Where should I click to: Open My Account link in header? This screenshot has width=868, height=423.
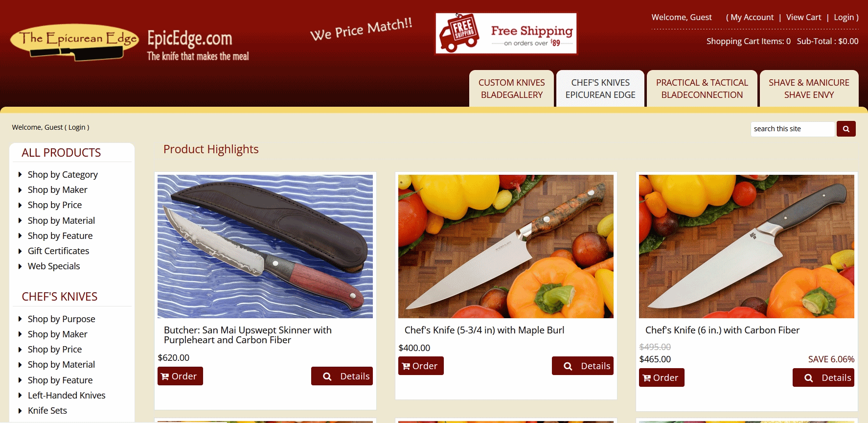(752, 17)
